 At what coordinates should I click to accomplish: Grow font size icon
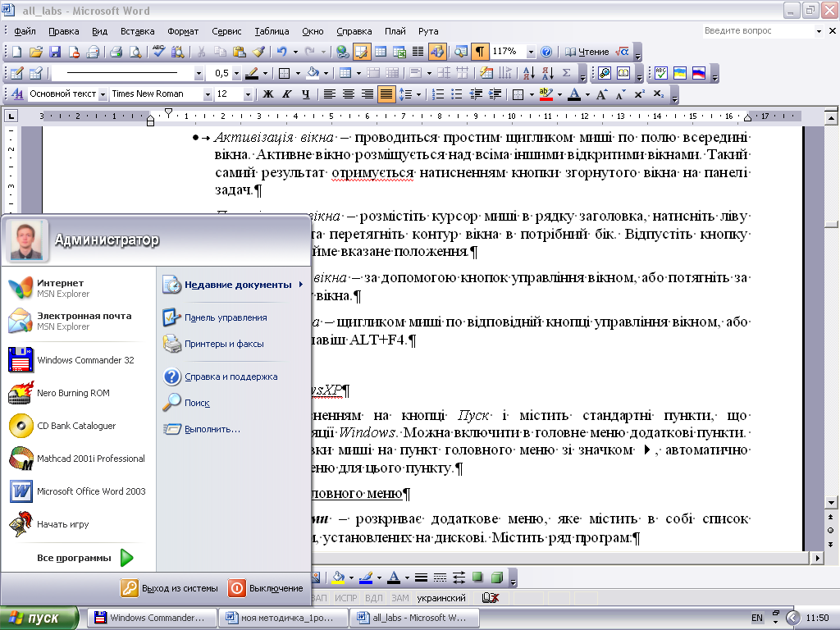(601, 94)
